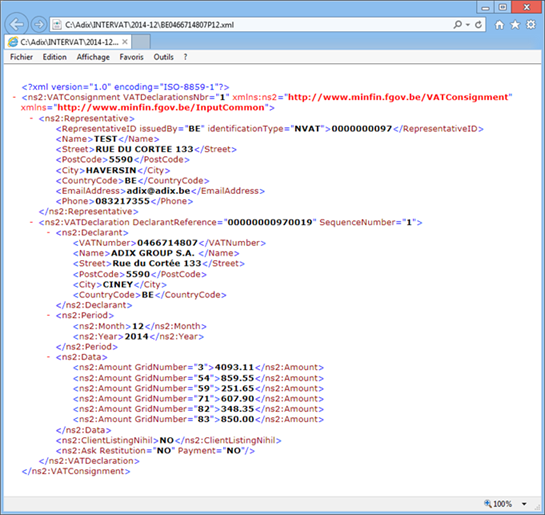Open the zoom level dropdown arrow
This screenshot has width=545, height=515.
(x=524, y=504)
